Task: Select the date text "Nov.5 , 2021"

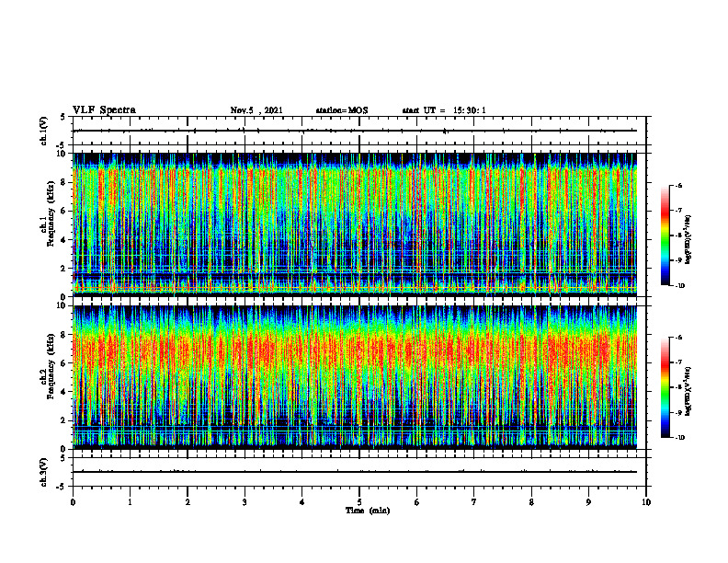Action: click(x=256, y=110)
